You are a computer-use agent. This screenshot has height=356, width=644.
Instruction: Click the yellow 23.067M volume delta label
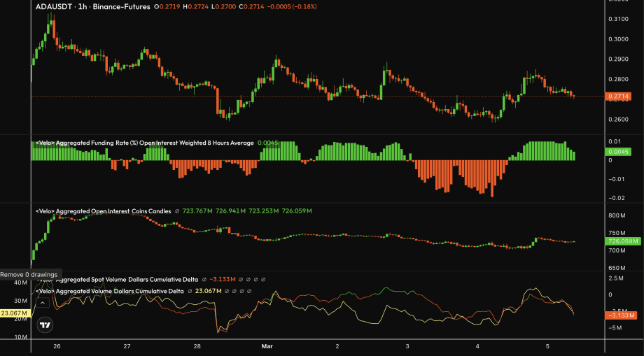[x=14, y=313]
